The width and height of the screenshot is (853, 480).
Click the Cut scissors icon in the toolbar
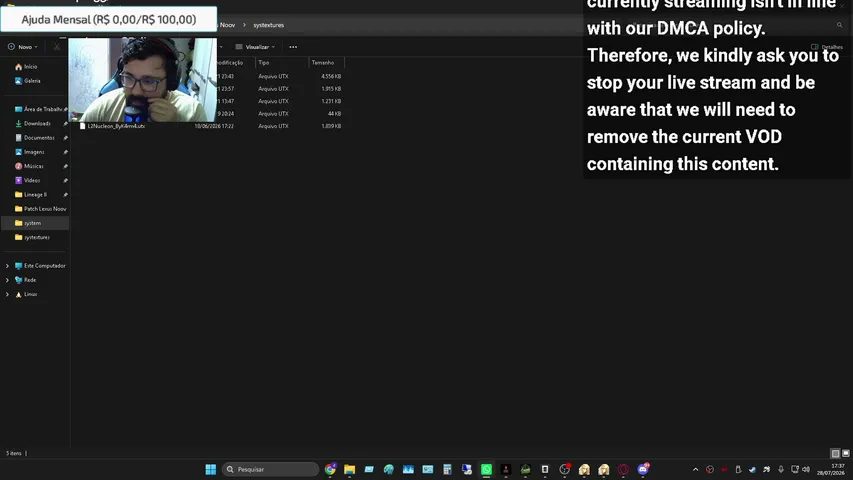point(57,47)
